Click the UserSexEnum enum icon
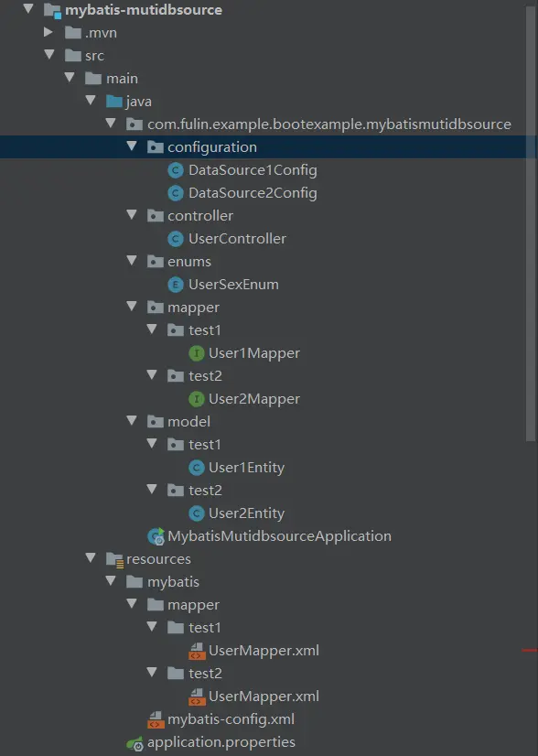The height and width of the screenshot is (756, 538). coord(175,285)
